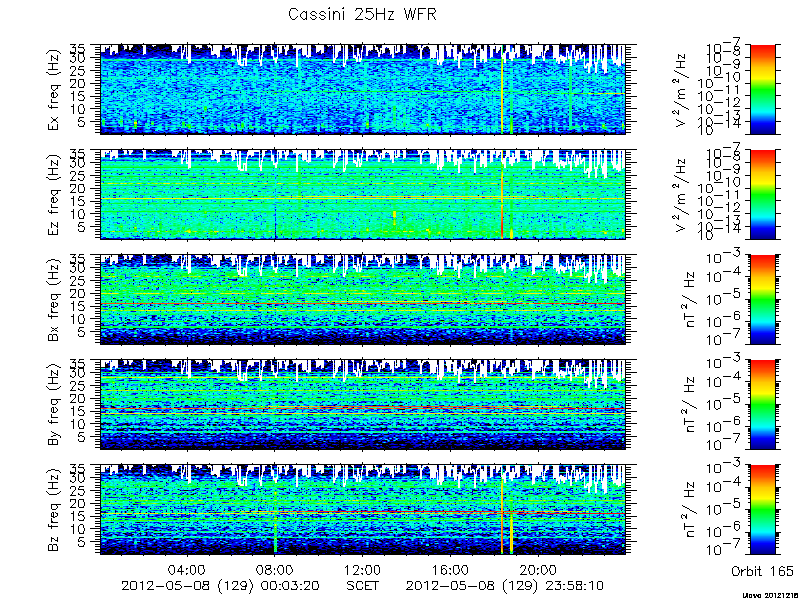Image resolution: width=800 pixels, height=600 pixels.
Task: Click inside the Ex frequency spectrogram panel
Action: [x=363, y=89]
